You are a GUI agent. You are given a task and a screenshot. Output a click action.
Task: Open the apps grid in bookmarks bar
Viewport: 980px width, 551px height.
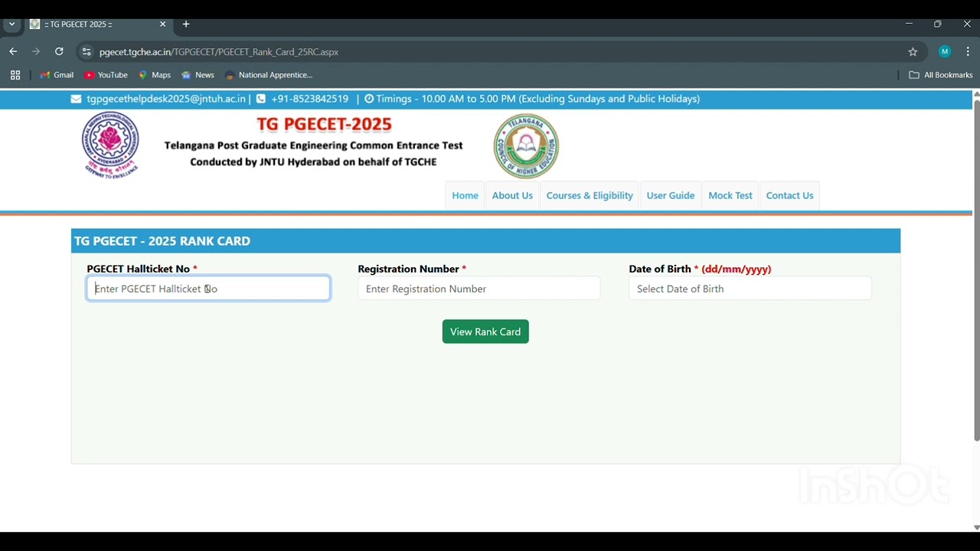coord(15,75)
